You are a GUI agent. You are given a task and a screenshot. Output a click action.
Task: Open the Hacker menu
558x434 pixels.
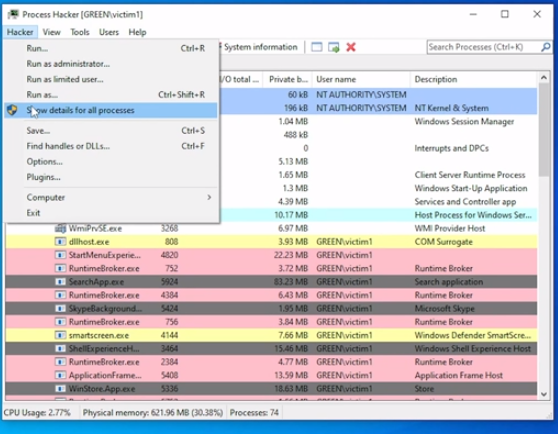(20, 32)
